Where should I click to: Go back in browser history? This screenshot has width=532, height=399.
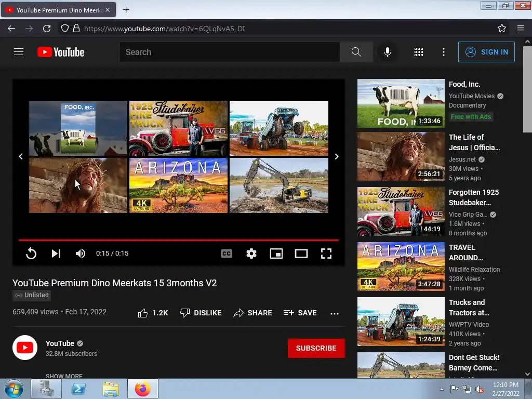[11, 29]
